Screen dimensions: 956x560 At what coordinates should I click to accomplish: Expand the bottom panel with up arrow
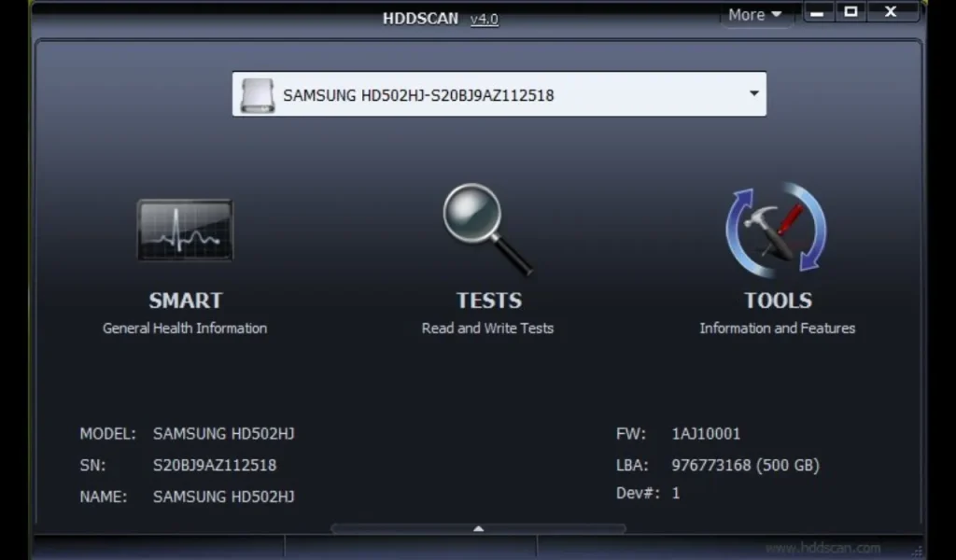tap(479, 528)
